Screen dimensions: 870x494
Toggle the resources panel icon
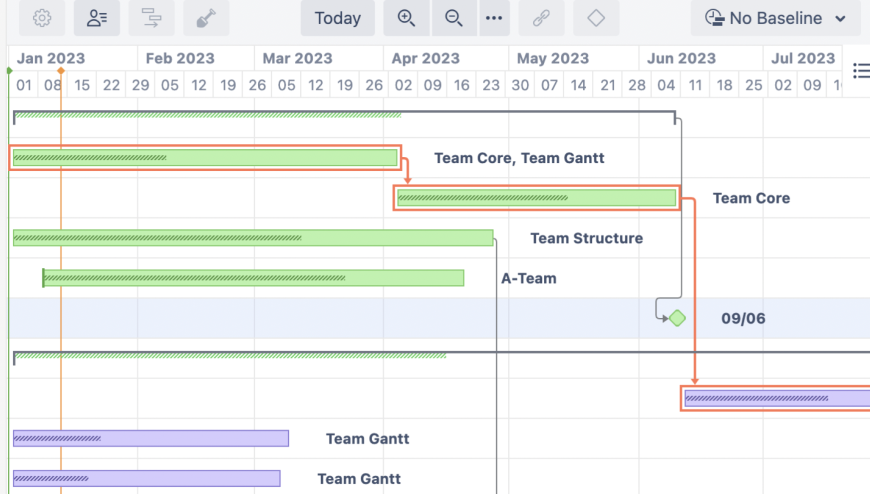(97, 18)
